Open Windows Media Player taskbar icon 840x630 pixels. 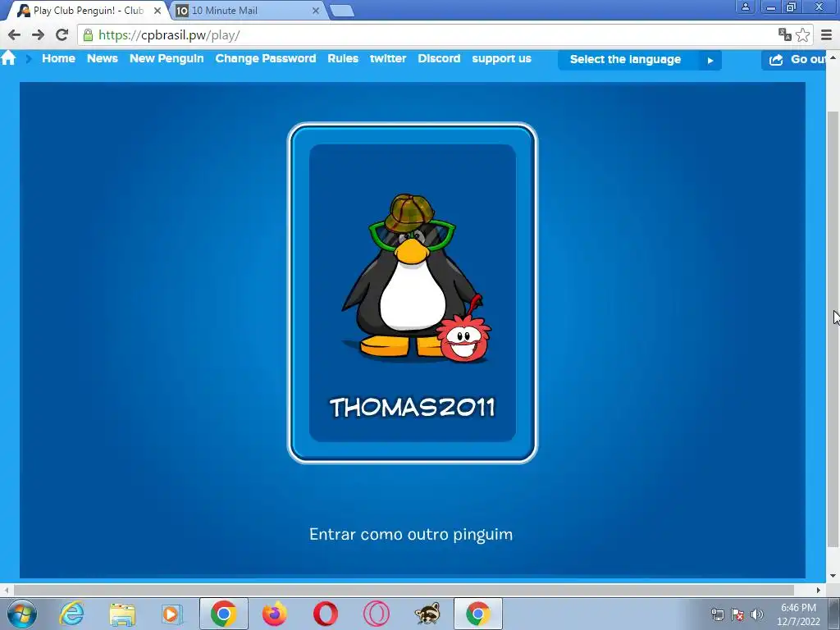pos(172,614)
